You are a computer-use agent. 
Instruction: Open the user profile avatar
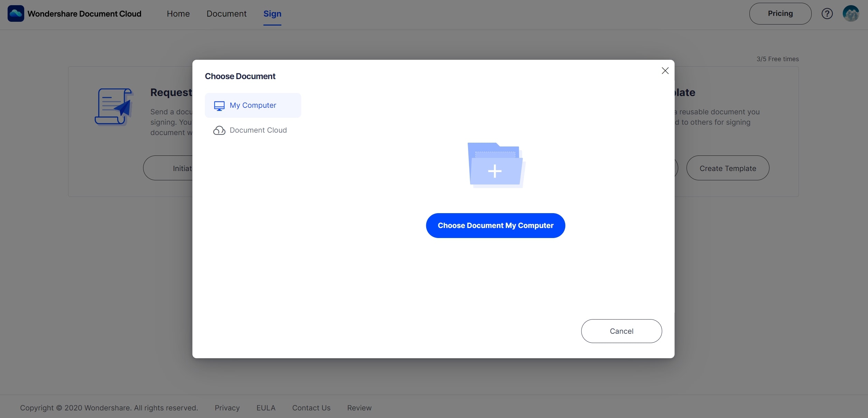(x=851, y=13)
